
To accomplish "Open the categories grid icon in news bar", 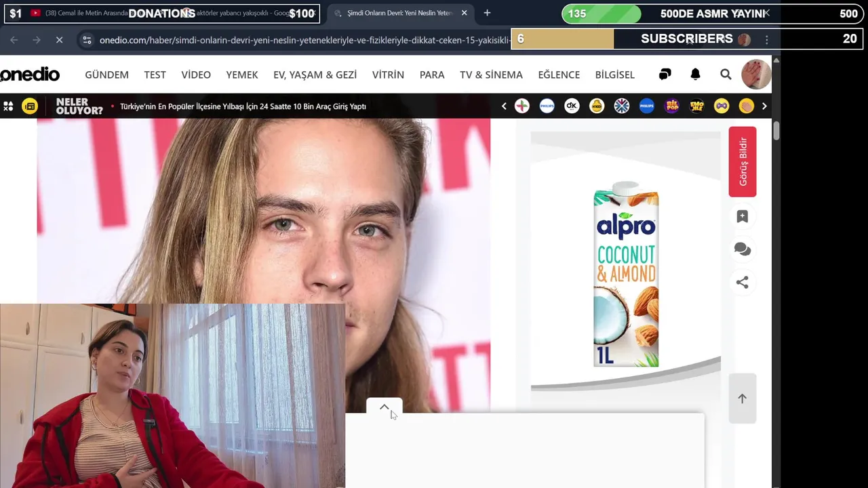I will tap(8, 106).
